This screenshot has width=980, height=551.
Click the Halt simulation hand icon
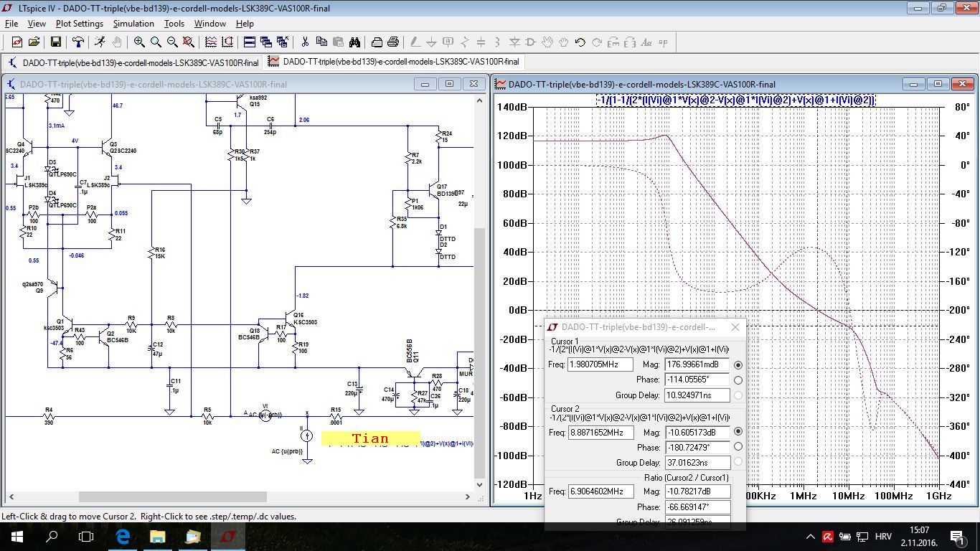pos(116,42)
